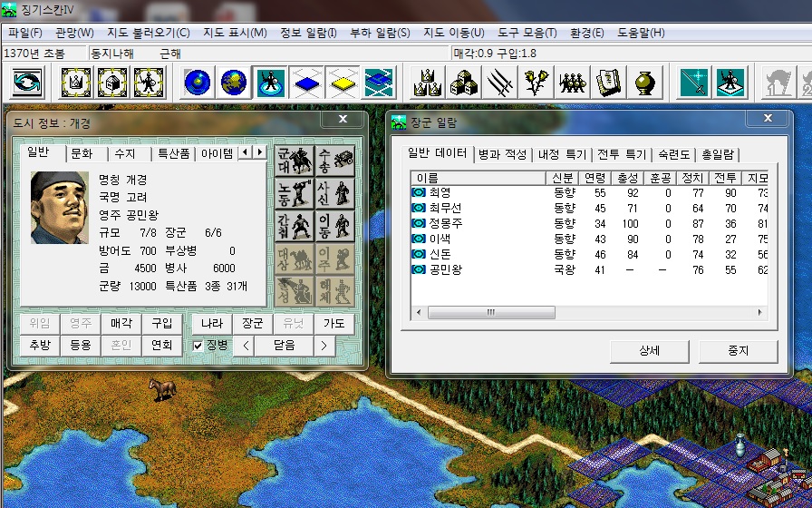
Task: Sort general list by 충성 column header
Action: pos(628,179)
